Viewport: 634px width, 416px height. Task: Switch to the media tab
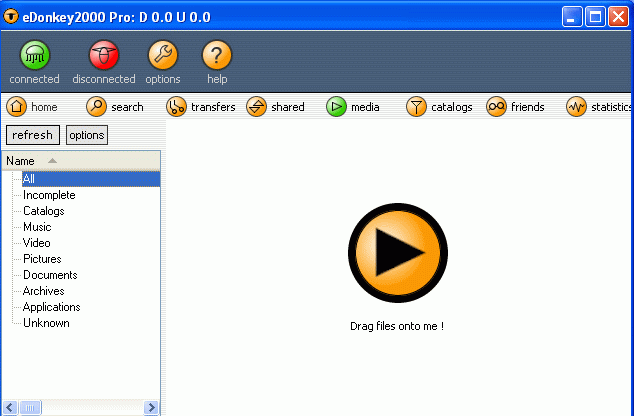coord(353,107)
